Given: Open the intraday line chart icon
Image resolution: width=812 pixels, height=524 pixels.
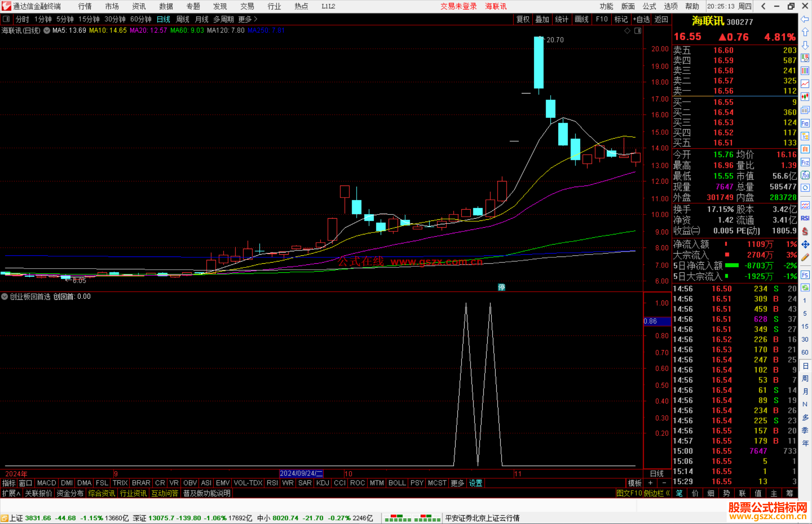Looking at the screenshot, I should [x=805, y=84].
